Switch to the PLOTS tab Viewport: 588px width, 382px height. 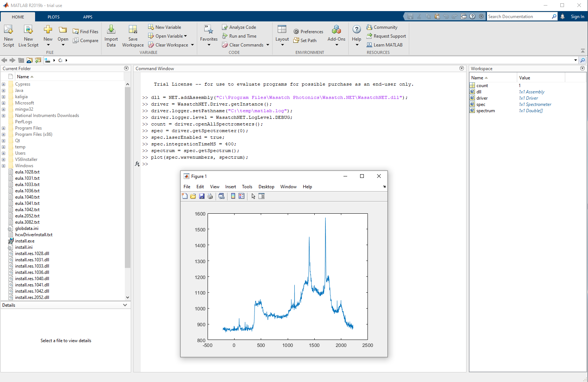pyautogui.click(x=54, y=17)
